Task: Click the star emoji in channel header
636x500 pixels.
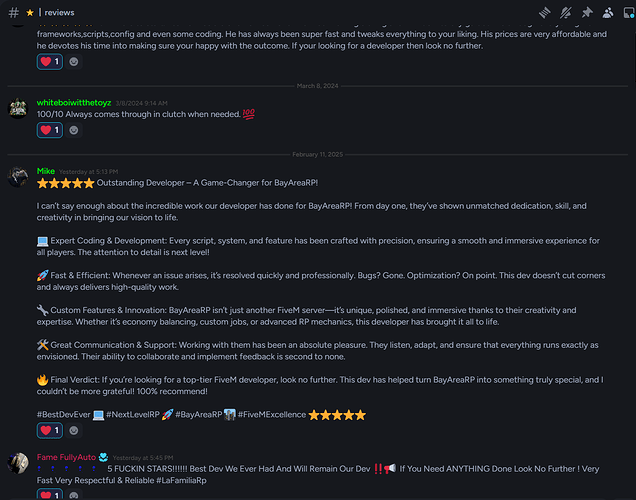Action: click(29, 12)
